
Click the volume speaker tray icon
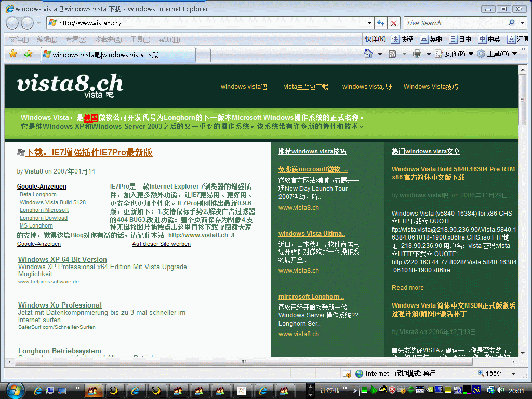(500, 390)
